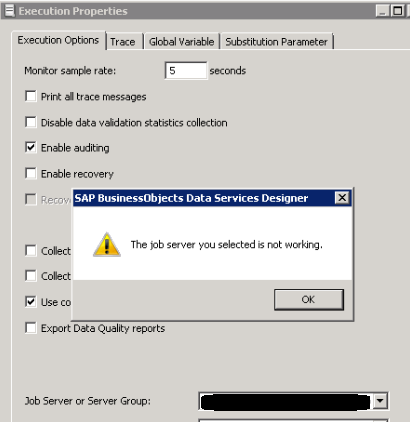This screenshot has height=422, width=410.
Task: Enable Export Data Quality reports
Action: 31,328
